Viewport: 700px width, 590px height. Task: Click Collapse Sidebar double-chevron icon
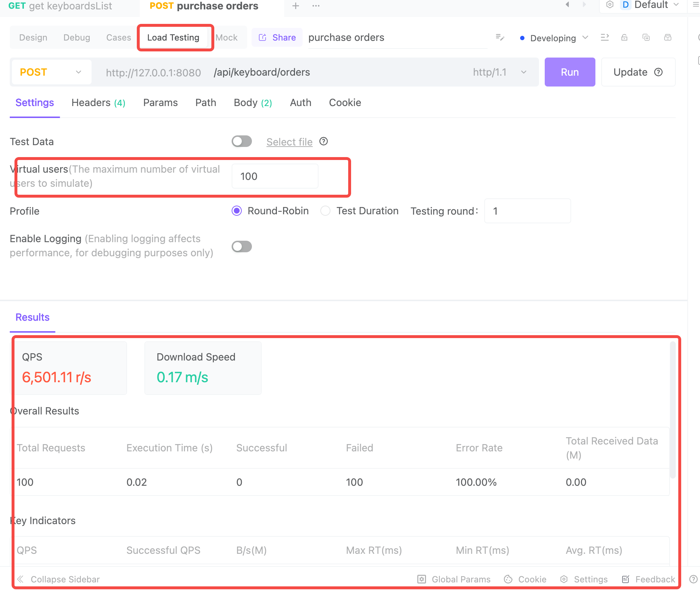point(21,579)
